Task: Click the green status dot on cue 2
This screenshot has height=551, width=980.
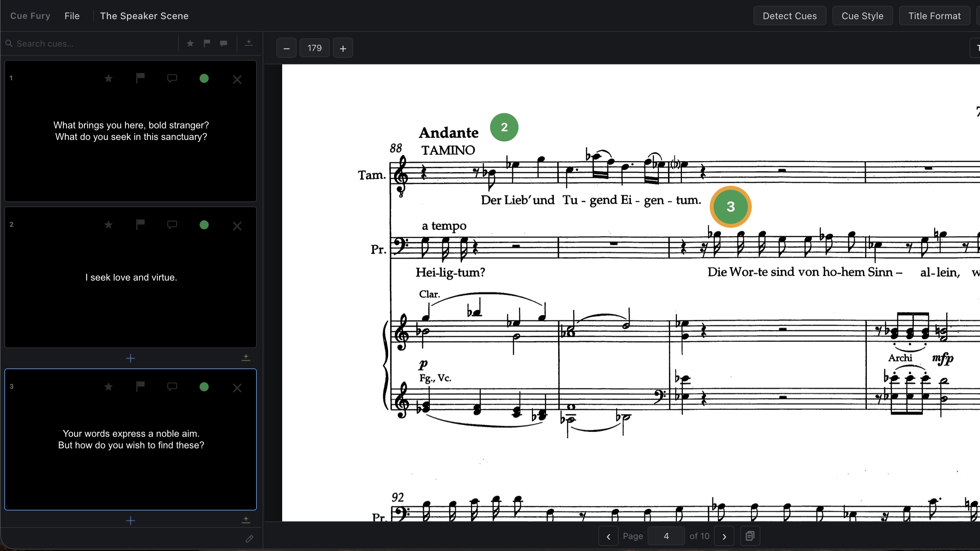Action: (204, 225)
